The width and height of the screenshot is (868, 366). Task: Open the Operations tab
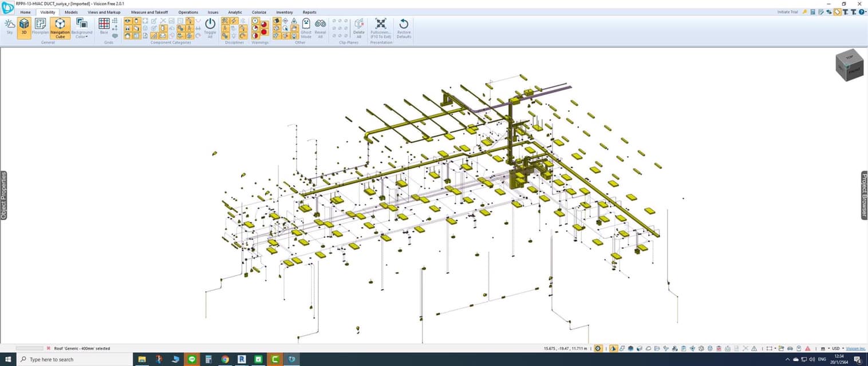(188, 12)
